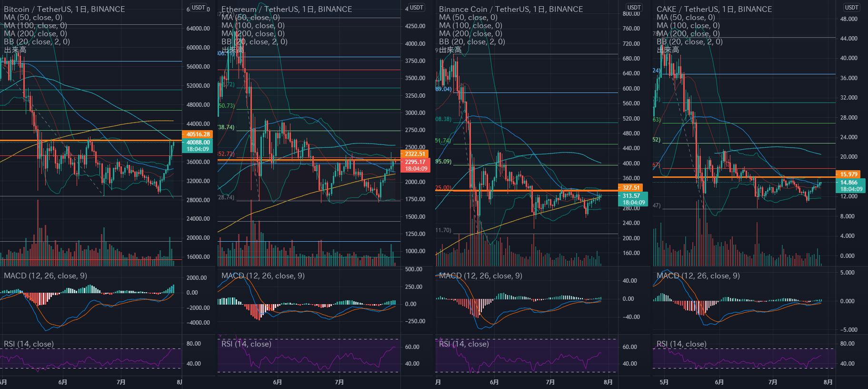Select the 出来高 volume indicator on Bitcoin chart
The height and width of the screenshot is (389, 868).
click(15, 50)
